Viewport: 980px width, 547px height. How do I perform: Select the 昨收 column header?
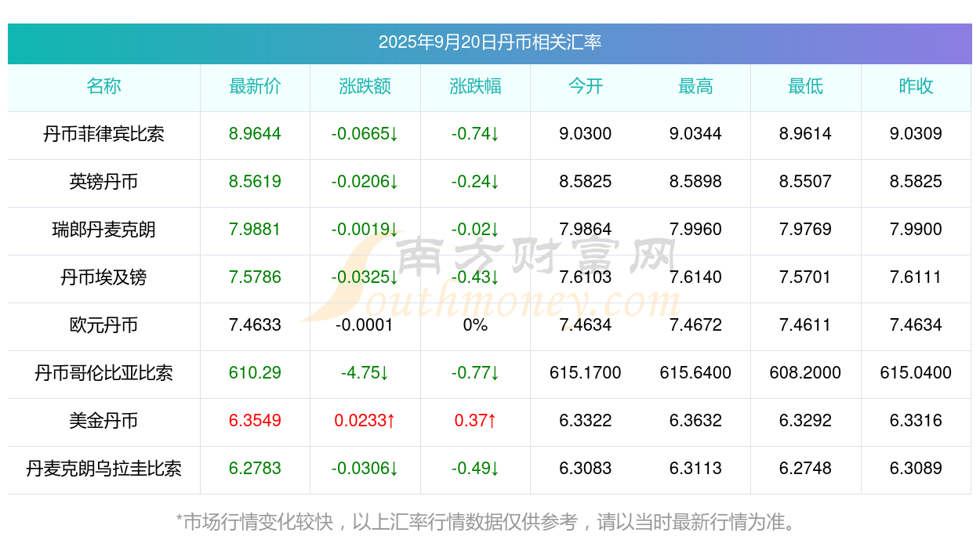pos(916,86)
